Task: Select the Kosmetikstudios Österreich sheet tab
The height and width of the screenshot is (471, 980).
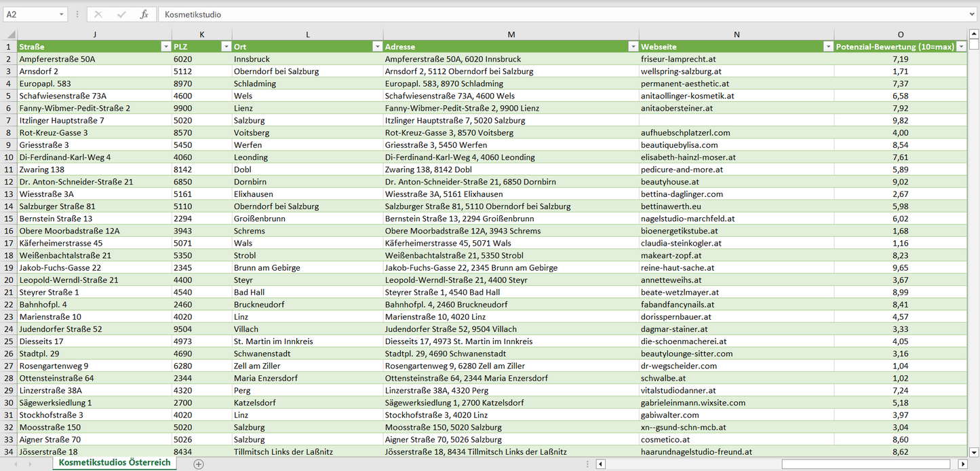Action: 113,464
